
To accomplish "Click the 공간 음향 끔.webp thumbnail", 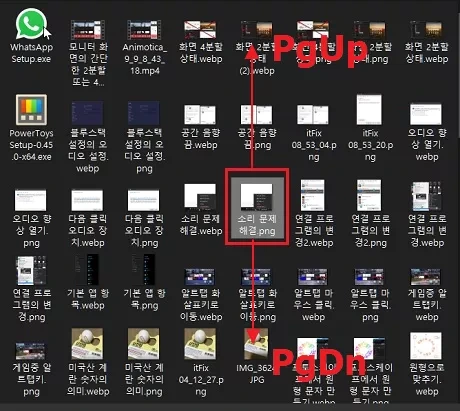I will click(x=200, y=114).
